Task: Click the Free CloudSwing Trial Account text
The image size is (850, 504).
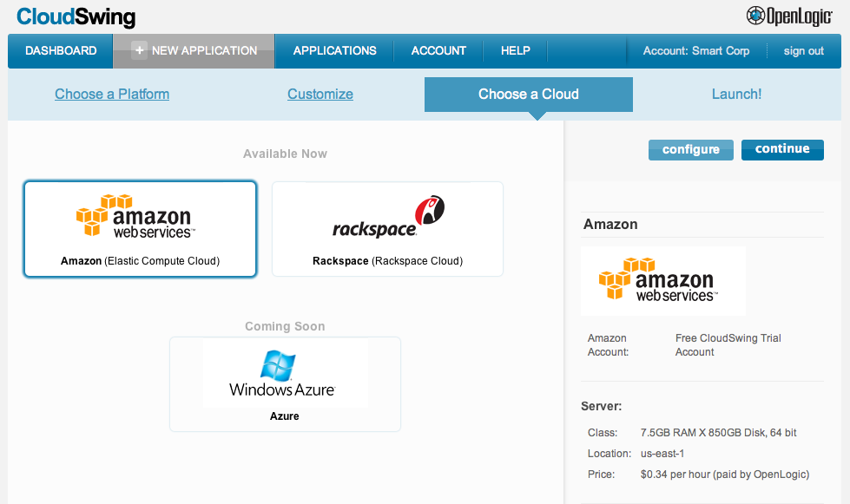Action: click(x=728, y=345)
